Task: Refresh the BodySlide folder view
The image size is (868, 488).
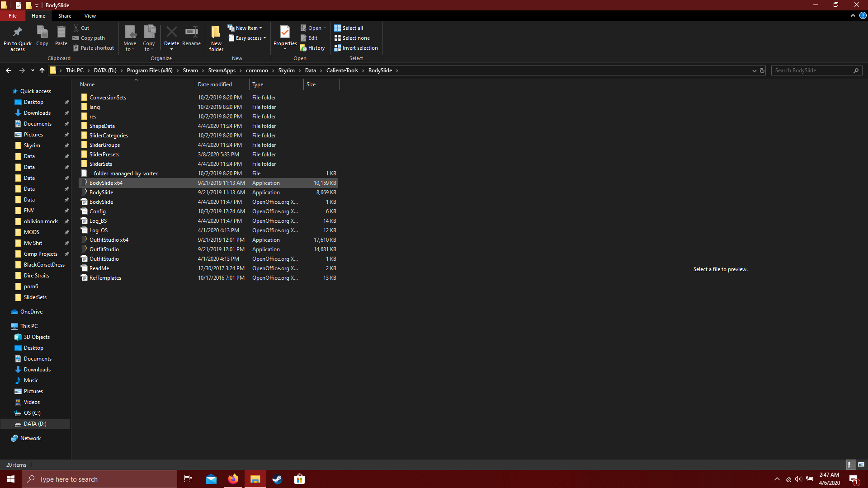Action: pos(762,70)
